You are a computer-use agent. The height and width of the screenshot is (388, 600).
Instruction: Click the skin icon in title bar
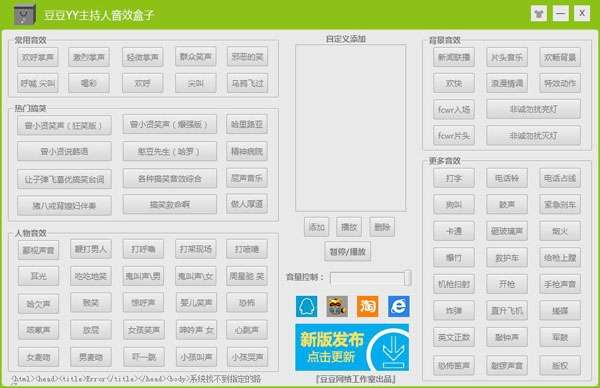tap(539, 14)
